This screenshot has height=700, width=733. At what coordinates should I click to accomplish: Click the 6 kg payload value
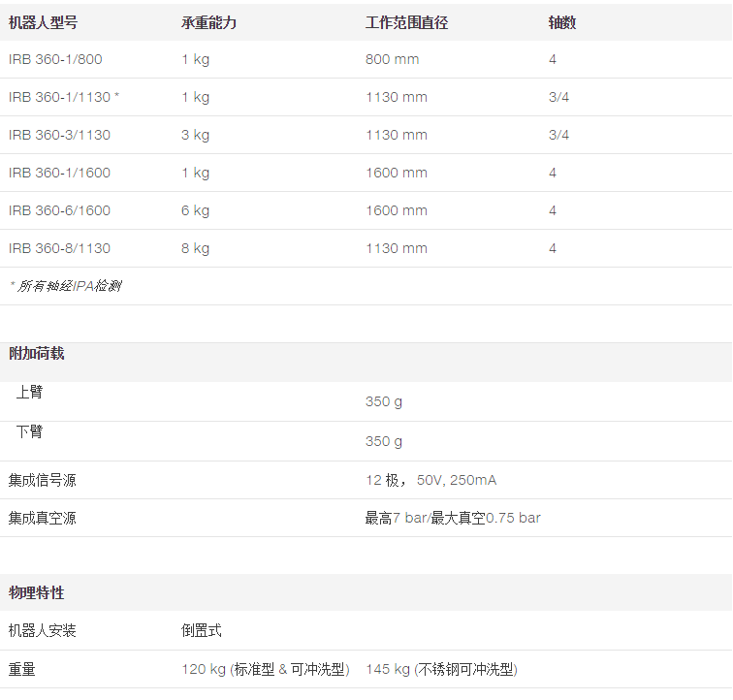pos(196,211)
